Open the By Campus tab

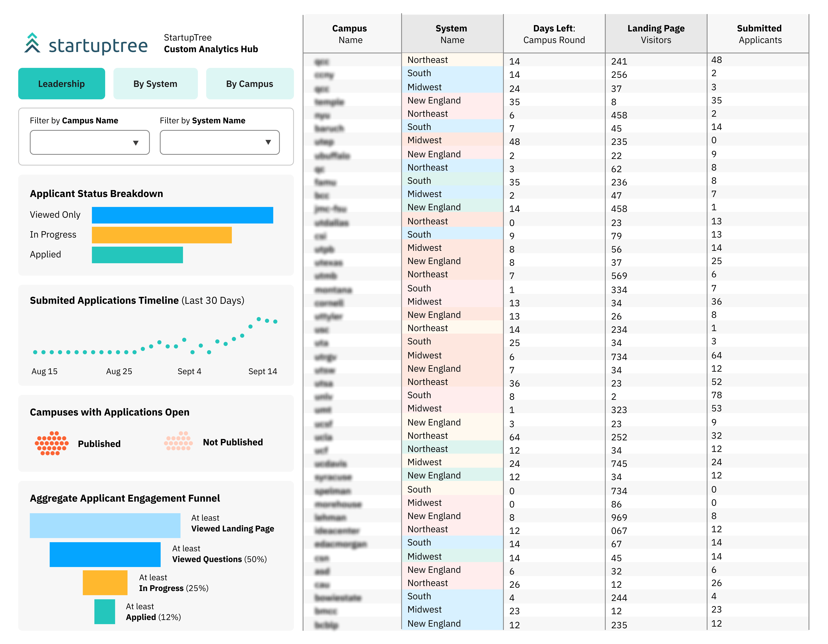[x=249, y=84]
